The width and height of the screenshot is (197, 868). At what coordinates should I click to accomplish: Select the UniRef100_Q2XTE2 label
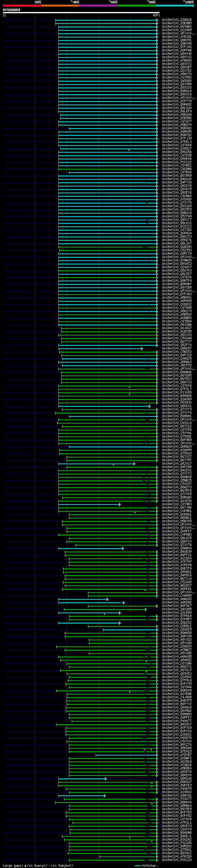177,71
